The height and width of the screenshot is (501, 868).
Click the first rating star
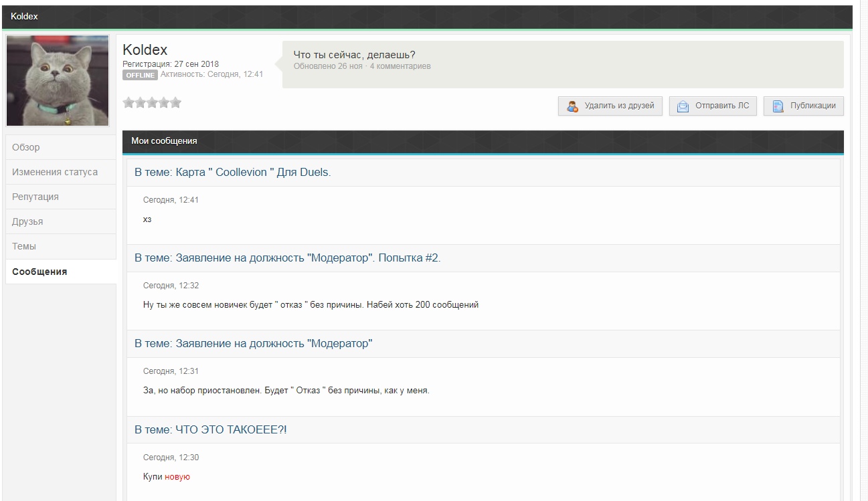click(x=128, y=102)
